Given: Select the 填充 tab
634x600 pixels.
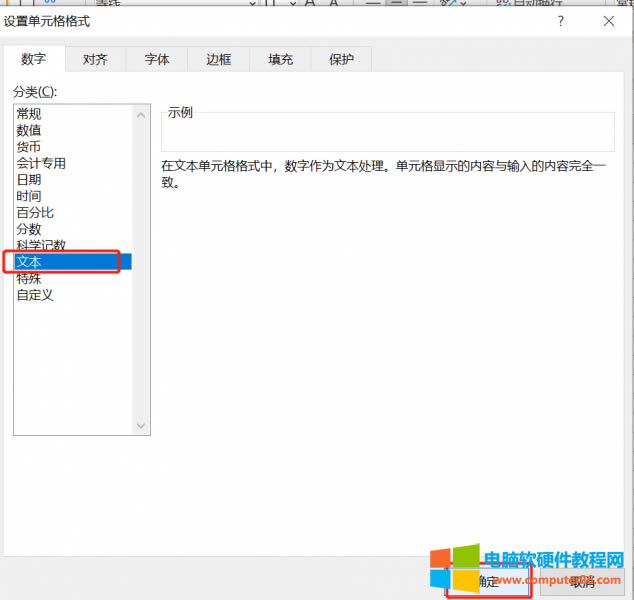Looking at the screenshot, I should pyautogui.click(x=281, y=60).
